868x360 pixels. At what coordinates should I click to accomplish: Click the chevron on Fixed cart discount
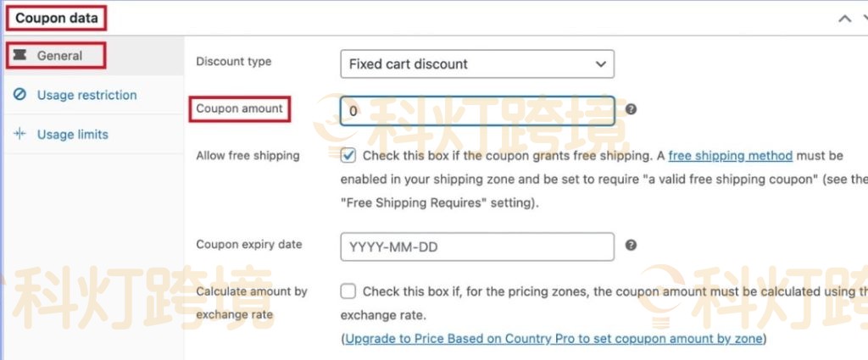(600, 64)
